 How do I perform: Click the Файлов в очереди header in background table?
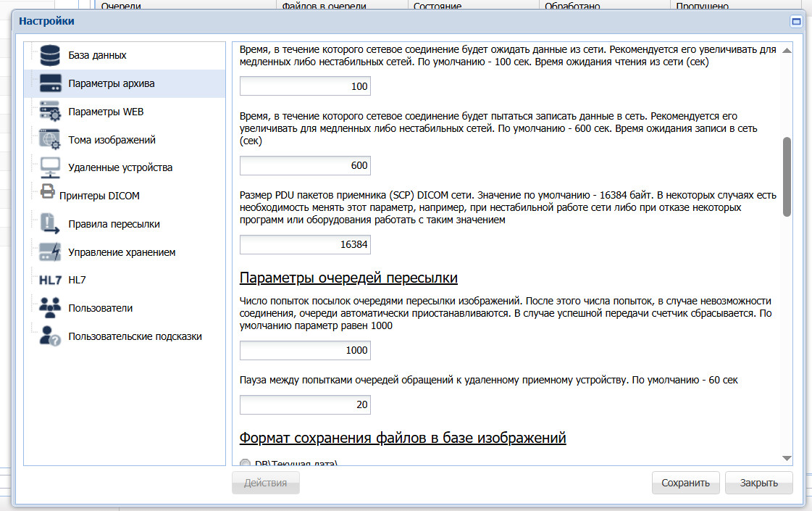325,7
